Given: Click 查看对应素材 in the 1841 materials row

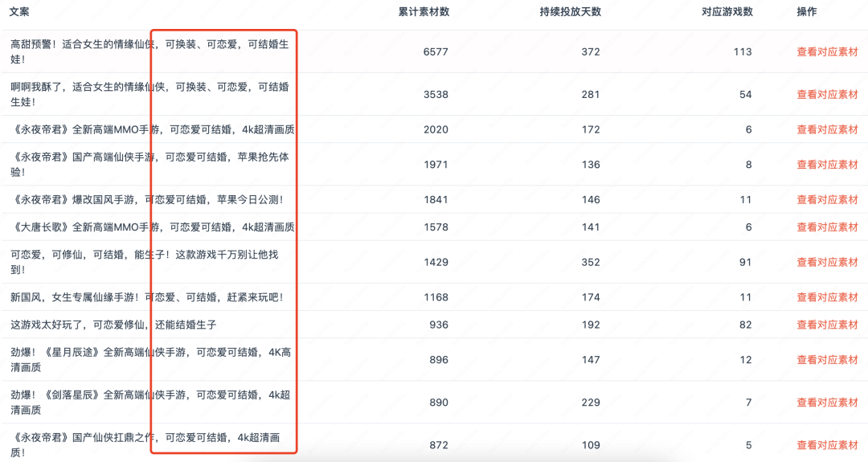Looking at the screenshot, I should [827, 200].
